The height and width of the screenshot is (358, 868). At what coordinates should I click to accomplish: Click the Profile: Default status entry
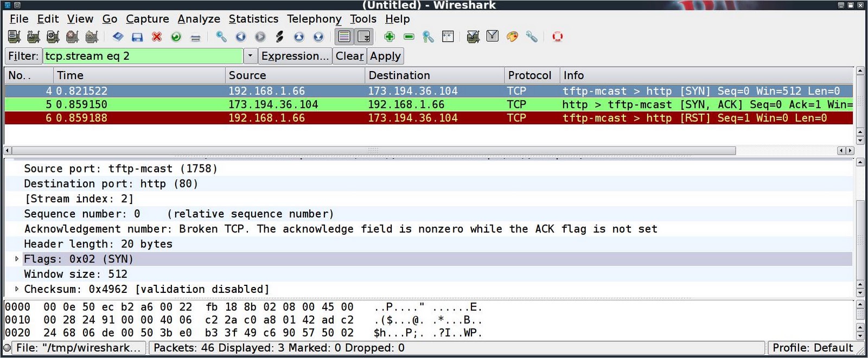pos(812,348)
